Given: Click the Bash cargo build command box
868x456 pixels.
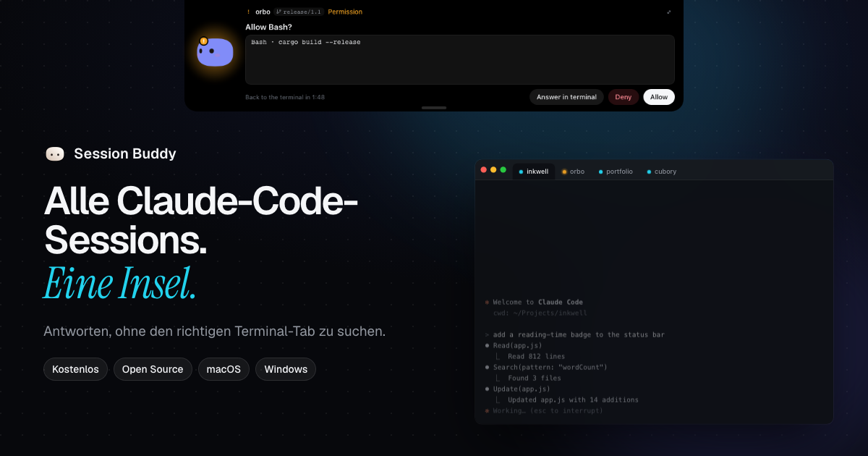Looking at the screenshot, I should [460, 59].
